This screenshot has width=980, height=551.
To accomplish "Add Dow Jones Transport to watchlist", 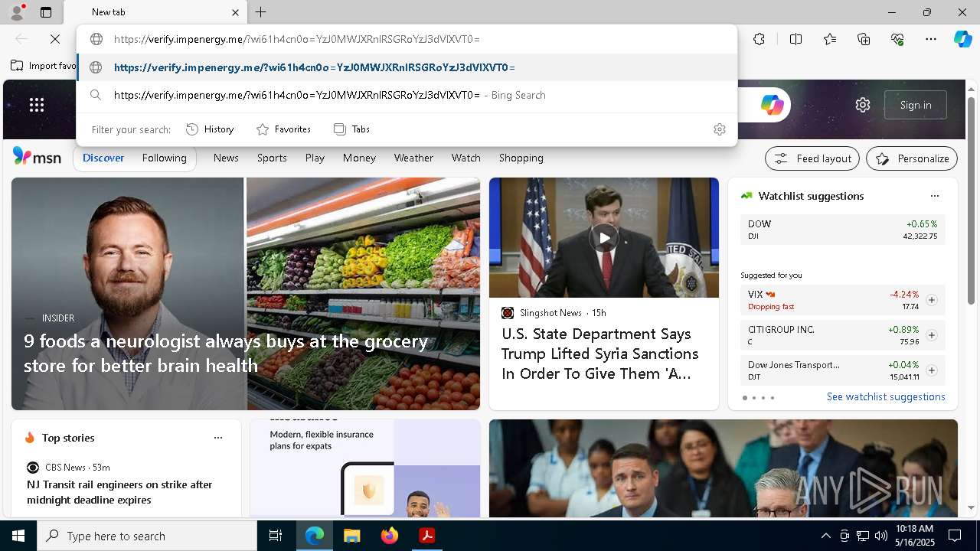I will [932, 370].
